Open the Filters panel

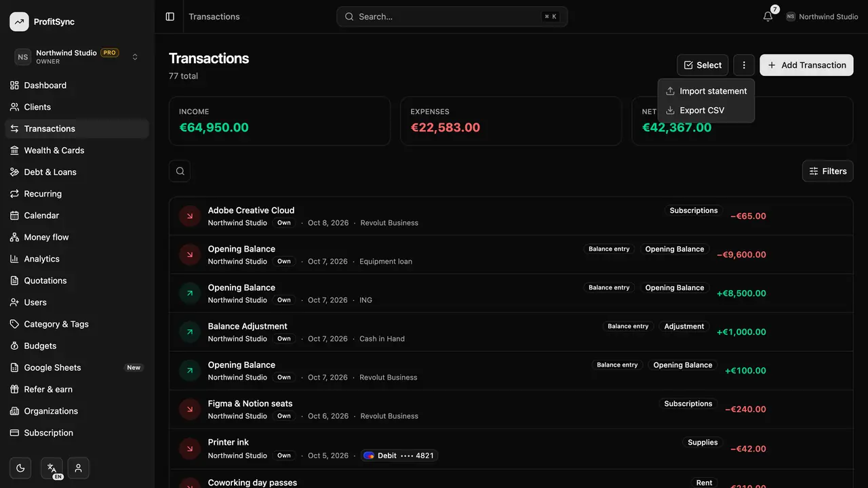click(827, 171)
